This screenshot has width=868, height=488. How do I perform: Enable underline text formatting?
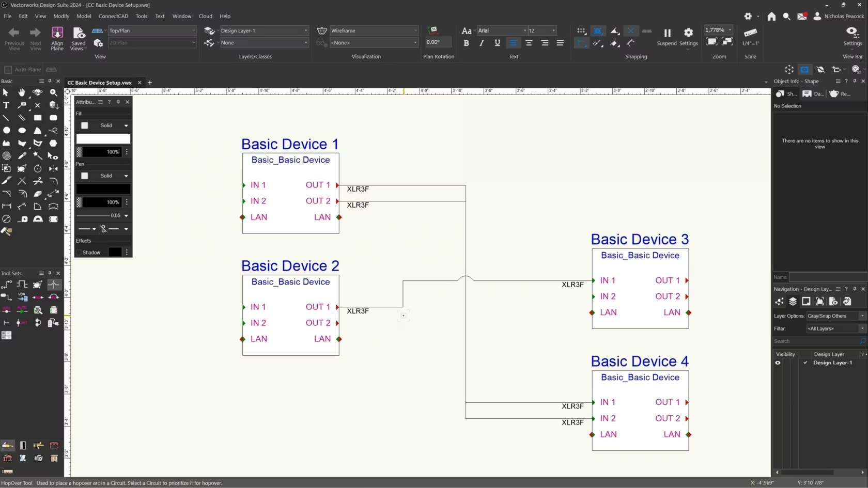(497, 43)
